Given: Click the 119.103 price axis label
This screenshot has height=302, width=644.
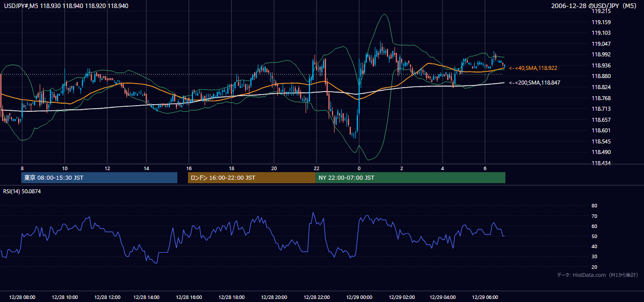Looking at the screenshot, I should click(601, 33).
